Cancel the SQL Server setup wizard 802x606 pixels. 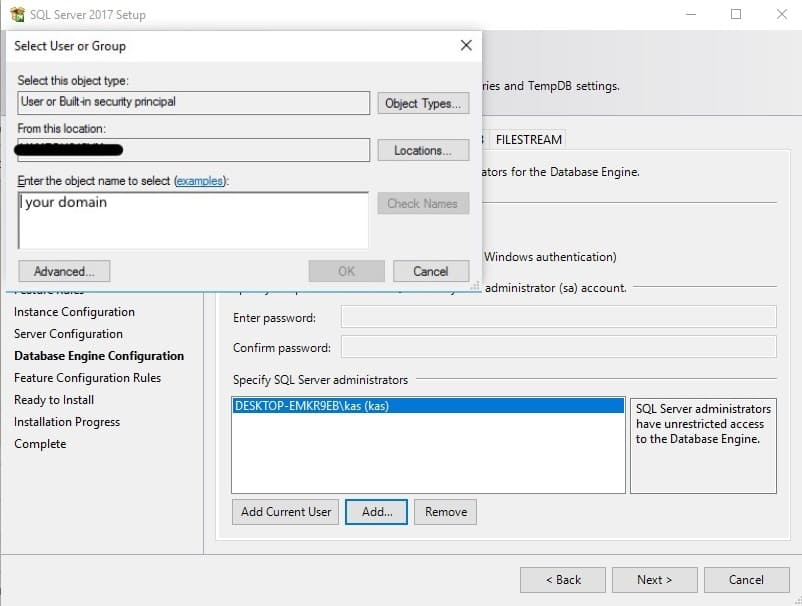click(x=746, y=580)
